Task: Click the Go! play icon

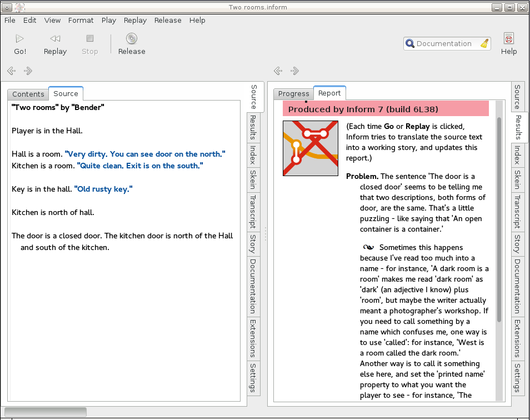Action: [x=20, y=39]
